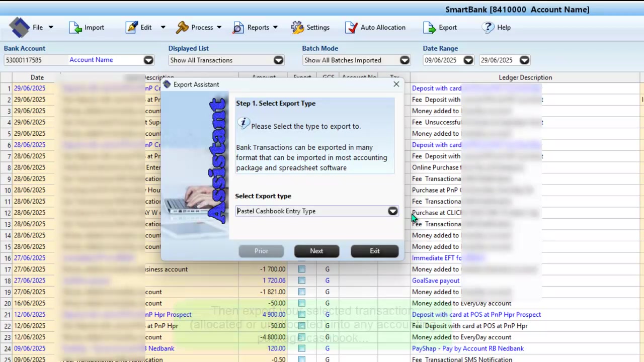
Task: Expand the Bank Account Name dropdown
Action: point(148,60)
